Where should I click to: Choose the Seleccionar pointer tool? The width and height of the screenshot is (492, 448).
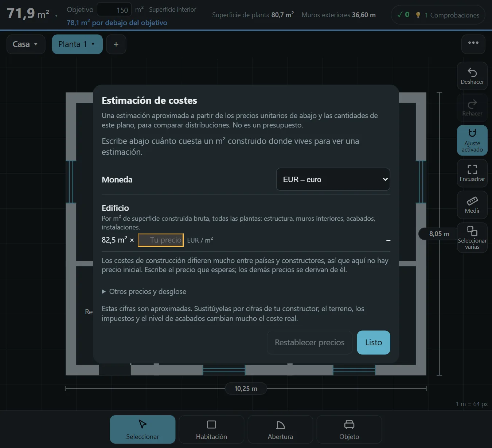click(142, 429)
